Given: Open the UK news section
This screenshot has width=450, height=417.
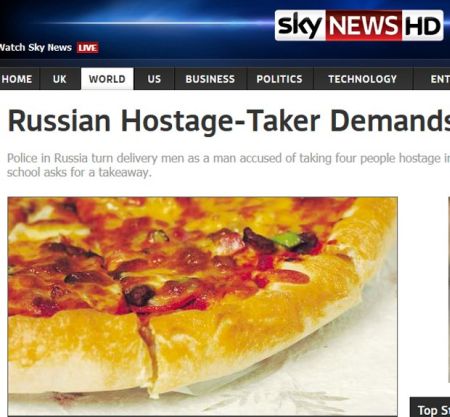Looking at the screenshot, I should point(60,79).
